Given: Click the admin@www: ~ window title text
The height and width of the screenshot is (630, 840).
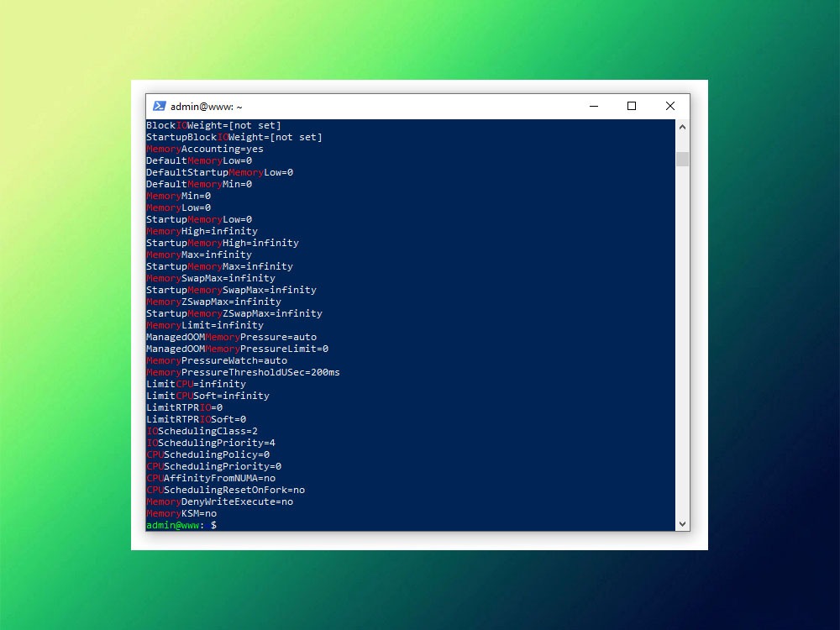Looking at the screenshot, I should coord(207,107).
